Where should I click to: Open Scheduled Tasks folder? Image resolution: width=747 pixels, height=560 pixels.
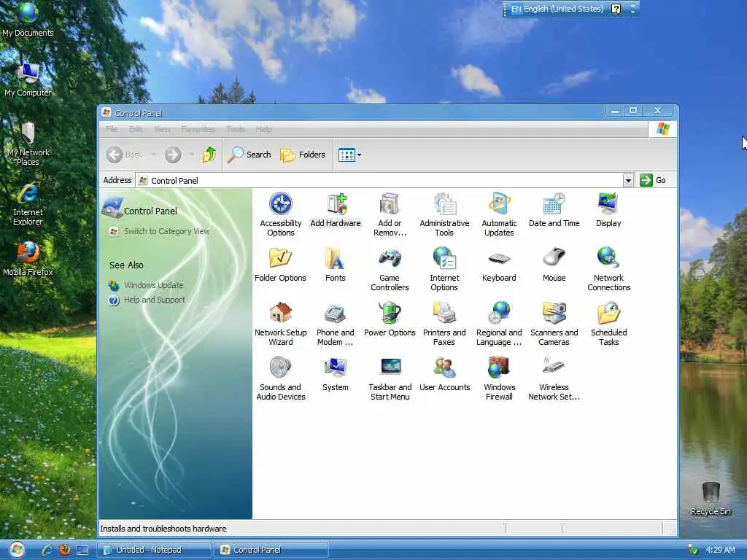click(x=609, y=323)
